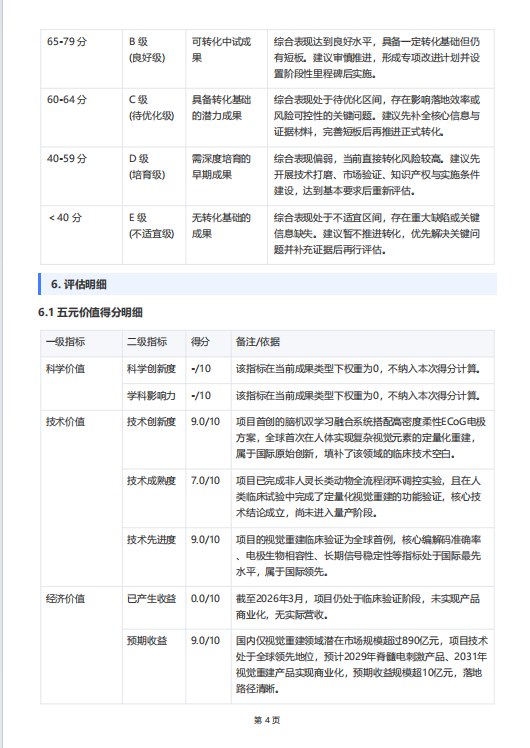Click the 备注/依据 column header
530x748 pixels.
point(363,343)
